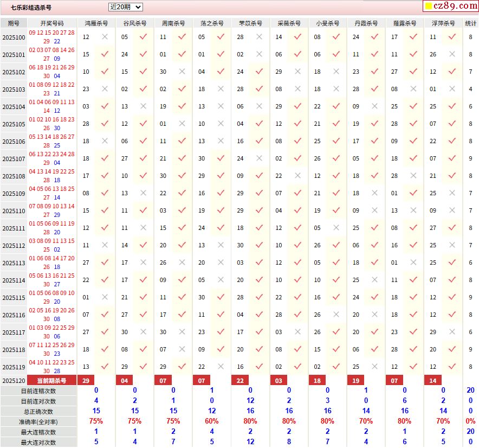Select the 统计 column header
Viewport: 479px width, 448px height.
point(470,23)
